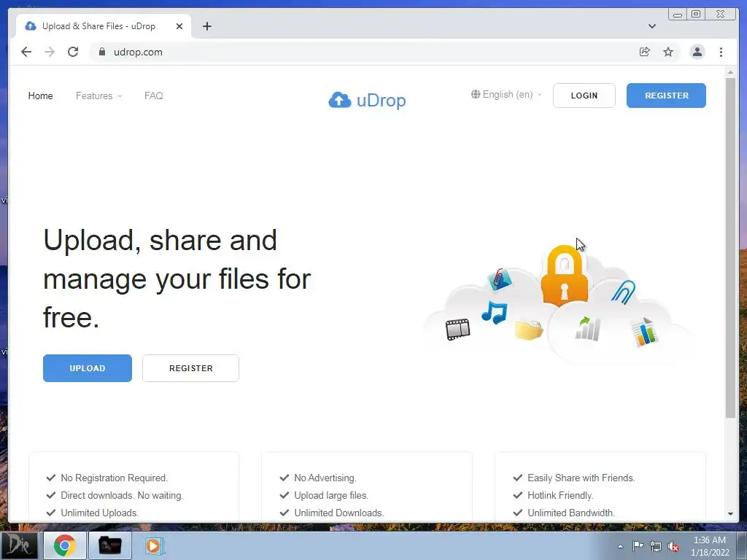Click 'Upload large files.' text
The width and height of the screenshot is (747, 560).
pyautogui.click(x=331, y=495)
